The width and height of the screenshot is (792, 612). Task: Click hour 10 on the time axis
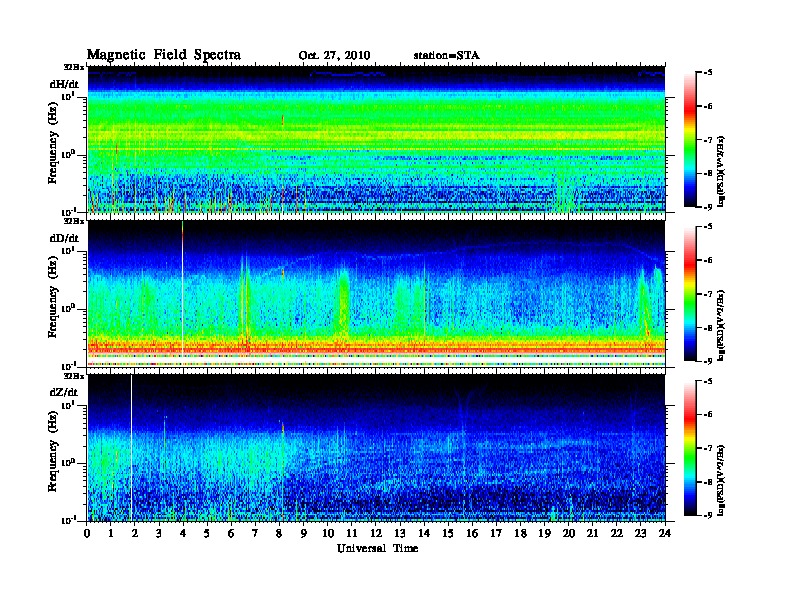click(328, 533)
